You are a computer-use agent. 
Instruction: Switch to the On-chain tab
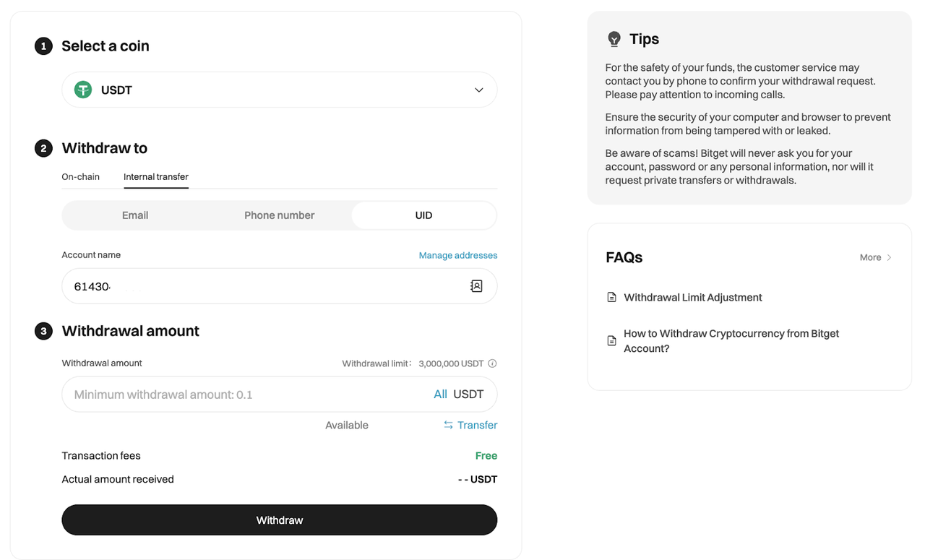pos(80,177)
